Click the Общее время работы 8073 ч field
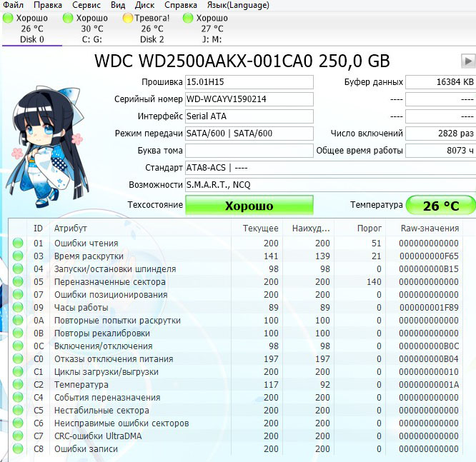The width and height of the screenshot is (476, 462). pos(440,151)
